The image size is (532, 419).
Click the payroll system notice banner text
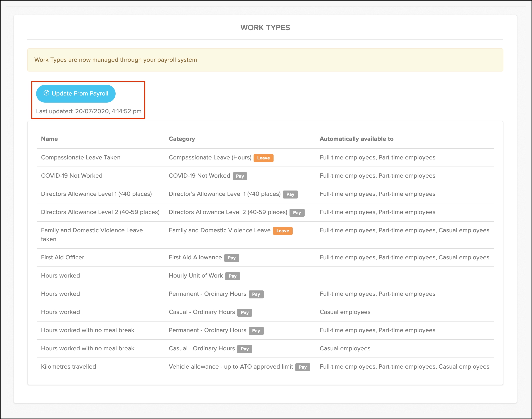pyautogui.click(x=116, y=60)
